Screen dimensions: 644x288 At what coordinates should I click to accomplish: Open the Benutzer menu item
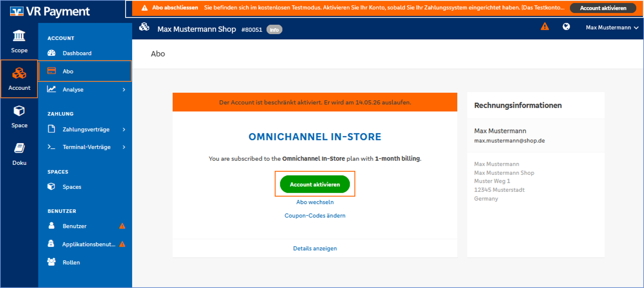pos(85,226)
